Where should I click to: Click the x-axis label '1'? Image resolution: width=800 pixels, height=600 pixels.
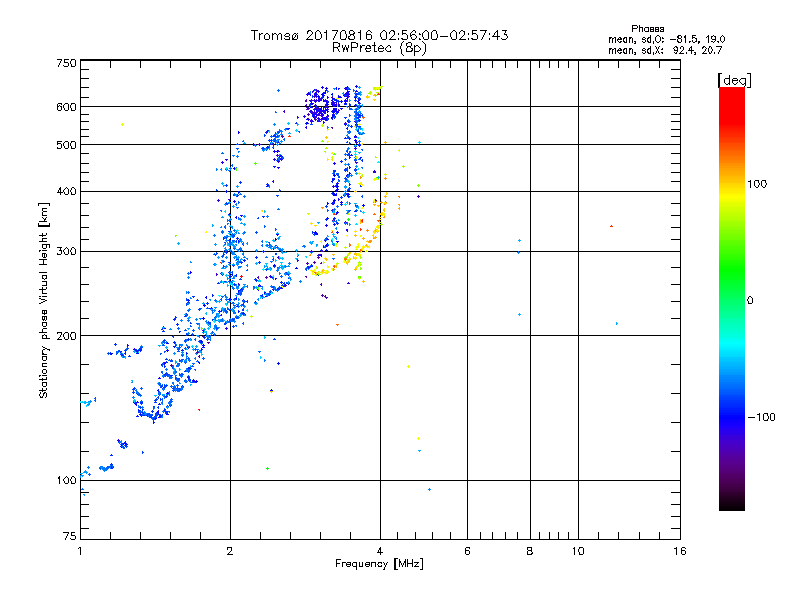pos(80,551)
